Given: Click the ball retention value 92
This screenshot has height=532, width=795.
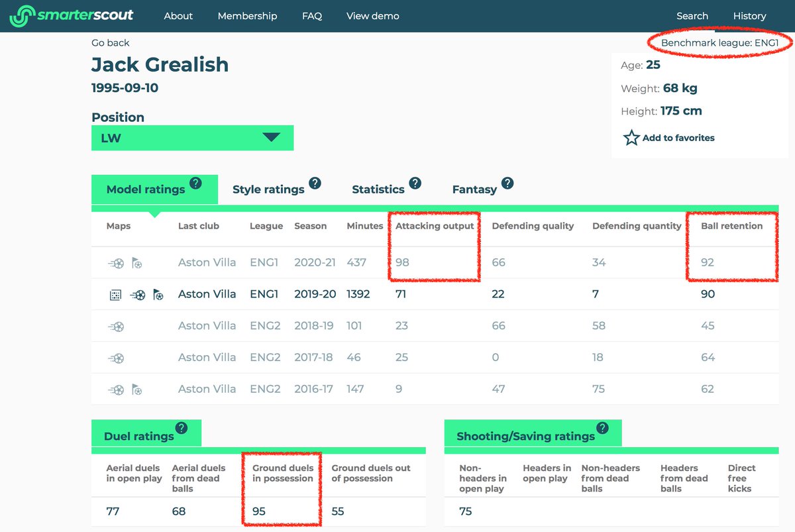Looking at the screenshot, I should coord(708,262).
